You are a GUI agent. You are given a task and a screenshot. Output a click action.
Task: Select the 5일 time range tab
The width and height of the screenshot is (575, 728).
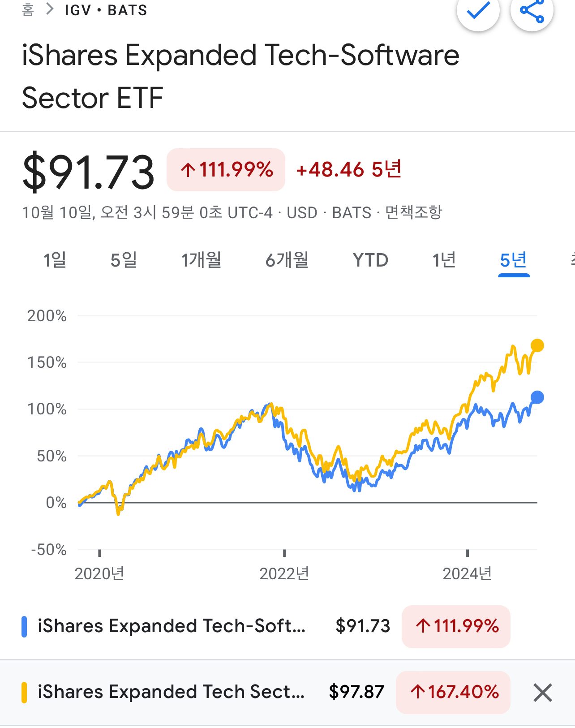(x=124, y=260)
